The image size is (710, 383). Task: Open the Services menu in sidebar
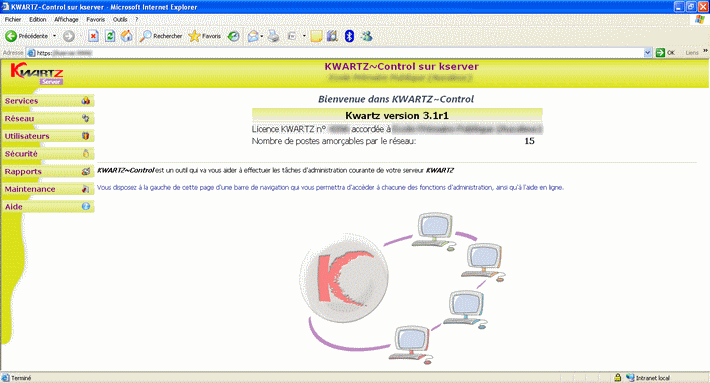pos(48,101)
